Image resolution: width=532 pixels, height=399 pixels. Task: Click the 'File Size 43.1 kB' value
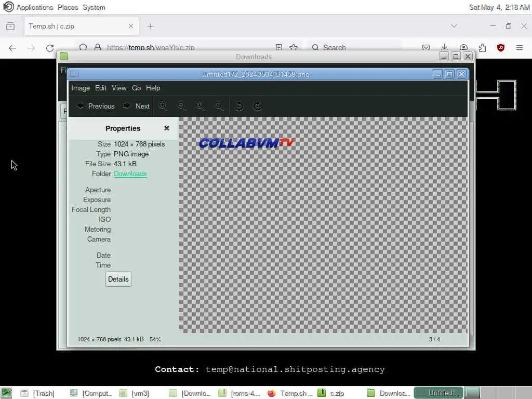click(125, 164)
